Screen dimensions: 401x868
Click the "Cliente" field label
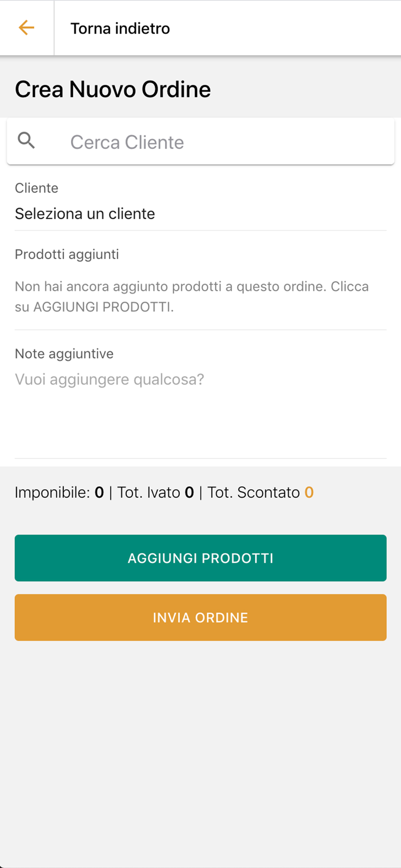36,188
